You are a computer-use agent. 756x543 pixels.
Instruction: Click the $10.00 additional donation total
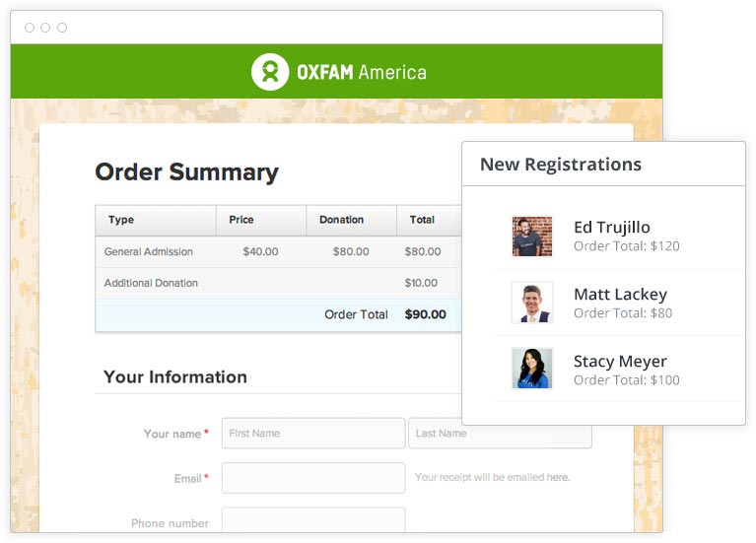click(421, 283)
